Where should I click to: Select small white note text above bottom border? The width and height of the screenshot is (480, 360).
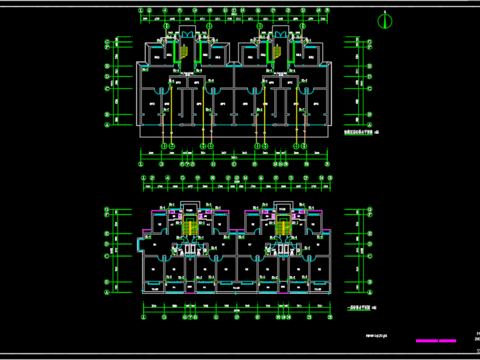pos(376,336)
